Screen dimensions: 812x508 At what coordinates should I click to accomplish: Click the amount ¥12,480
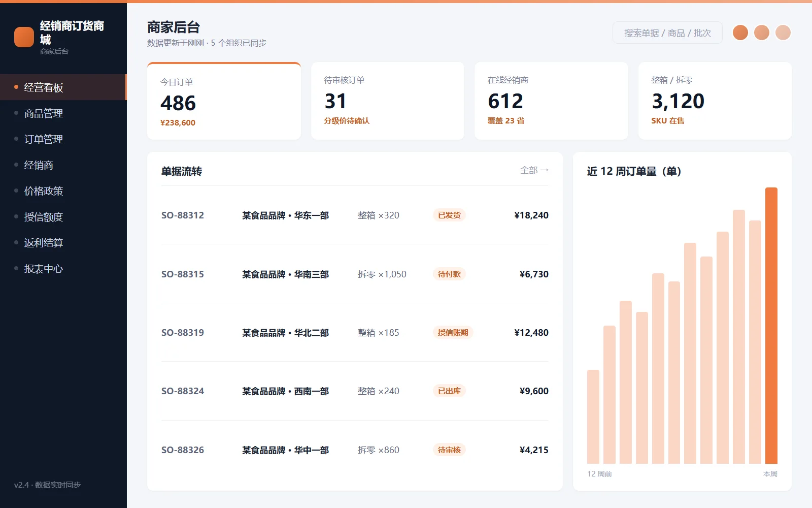click(531, 333)
